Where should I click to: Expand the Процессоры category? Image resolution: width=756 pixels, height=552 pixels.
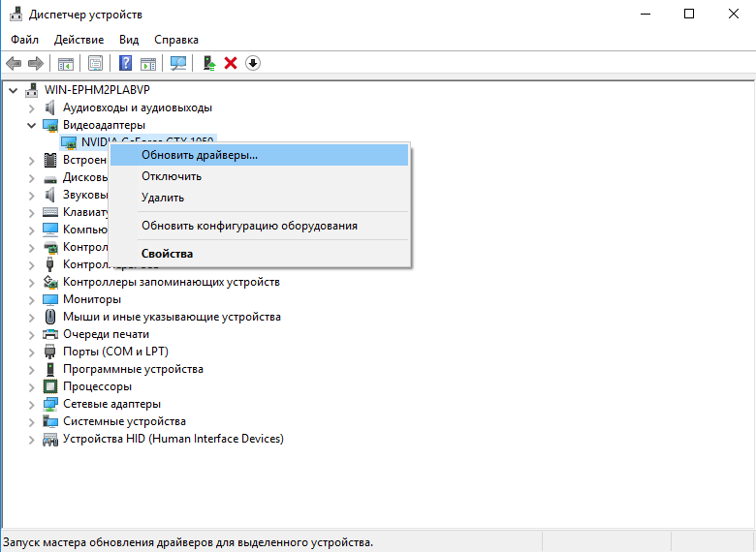[x=32, y=387]
